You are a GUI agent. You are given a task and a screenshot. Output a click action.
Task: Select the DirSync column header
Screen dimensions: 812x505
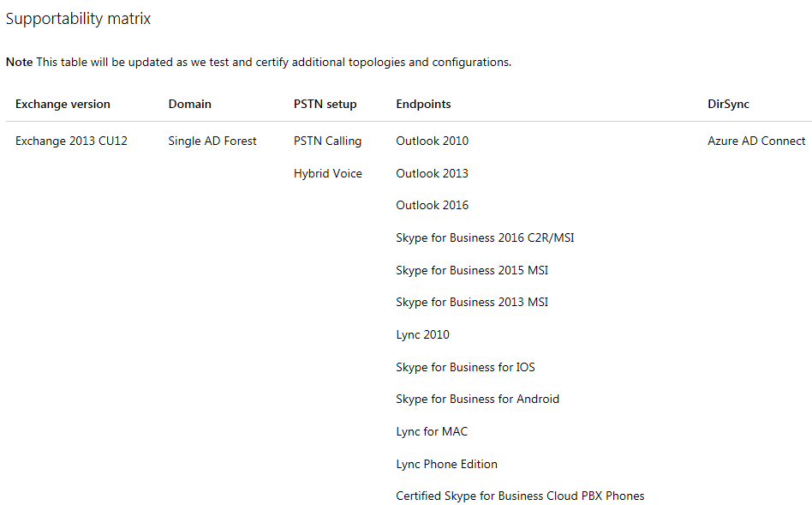[x=728, y=104]
